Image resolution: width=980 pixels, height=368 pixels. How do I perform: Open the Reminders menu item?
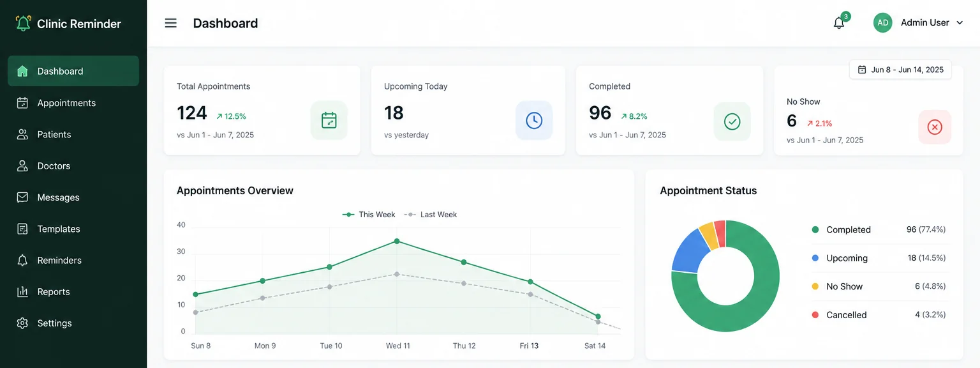(73, 260)
